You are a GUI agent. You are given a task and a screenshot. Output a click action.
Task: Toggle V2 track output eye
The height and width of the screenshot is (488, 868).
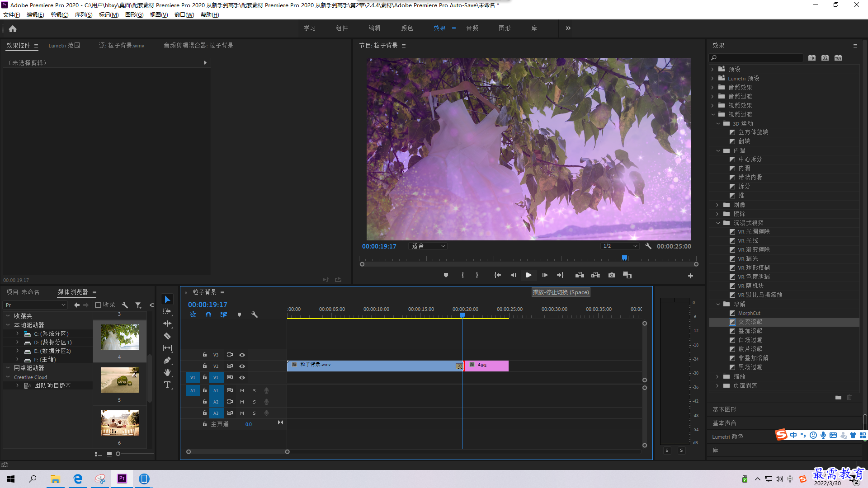tap(242, 366)
